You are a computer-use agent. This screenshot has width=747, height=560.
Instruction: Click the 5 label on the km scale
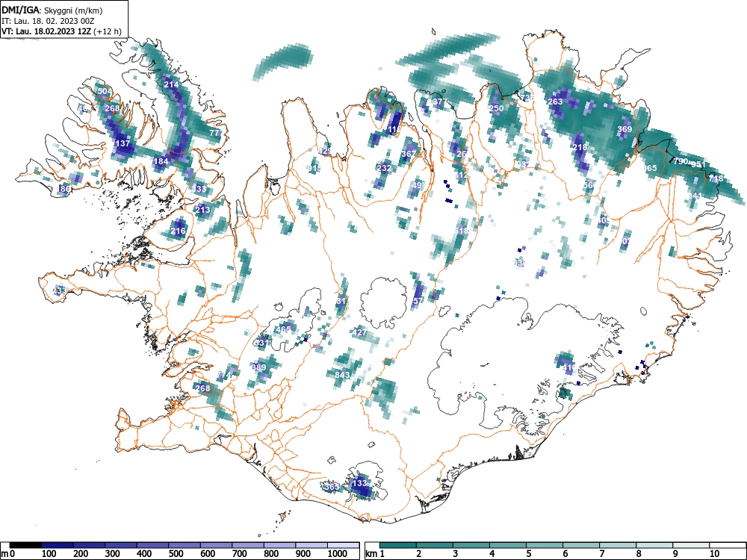(x=529, y=554)
